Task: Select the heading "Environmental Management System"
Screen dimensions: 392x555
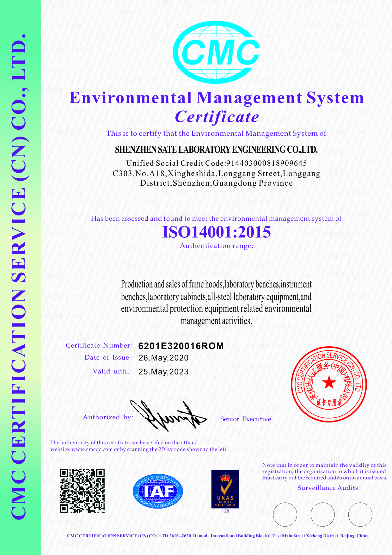Action: (x=217, y=97)
